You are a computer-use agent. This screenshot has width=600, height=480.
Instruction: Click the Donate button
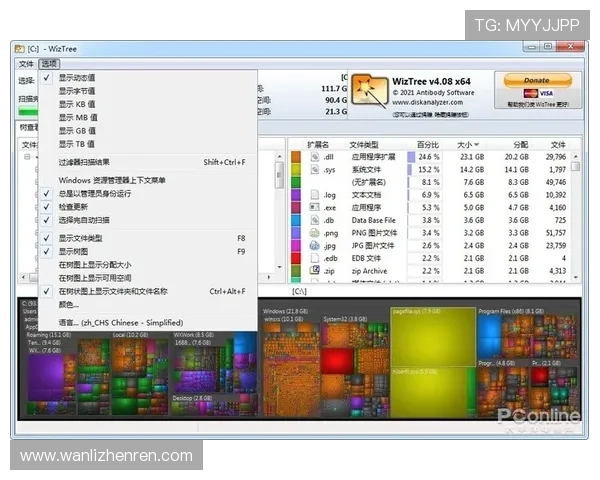point(537,80)
